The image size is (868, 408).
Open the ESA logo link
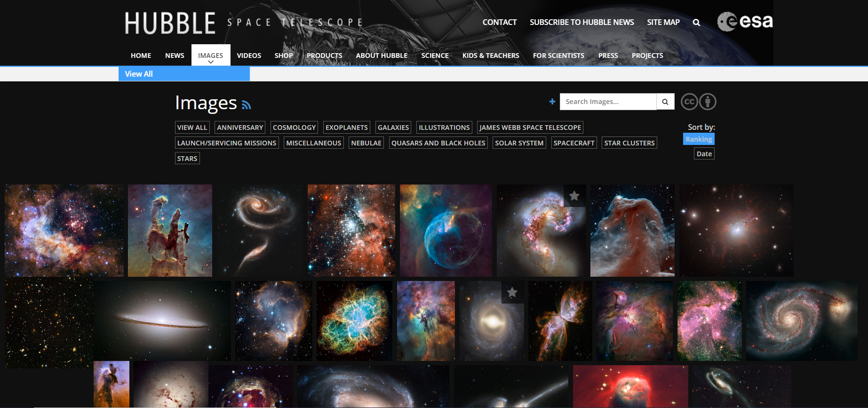click(745, 21)
